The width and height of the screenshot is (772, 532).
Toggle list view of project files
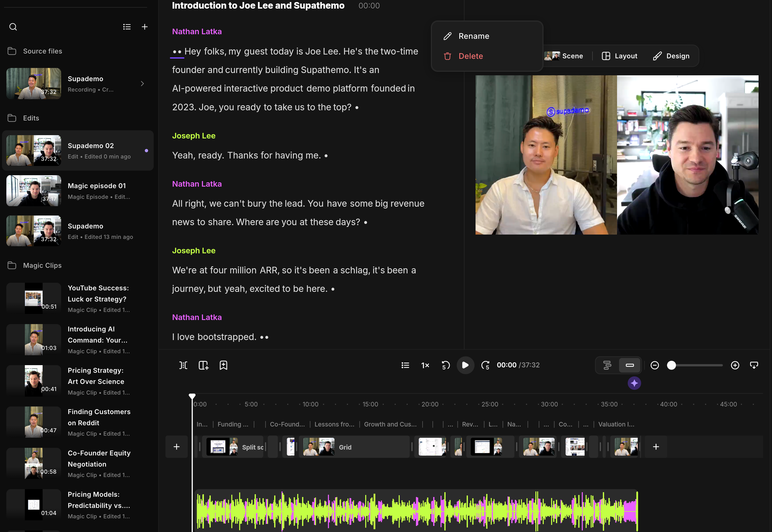(x=127, y=27)
